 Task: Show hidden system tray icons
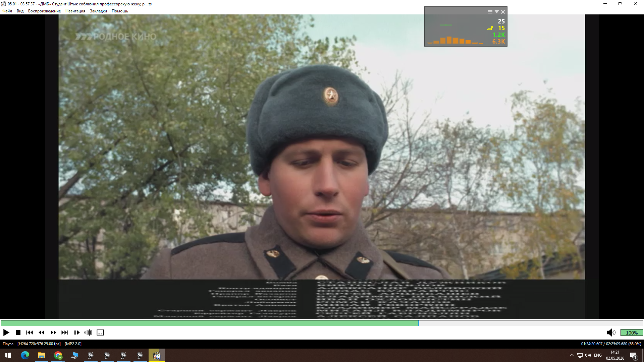pos(572,355)
